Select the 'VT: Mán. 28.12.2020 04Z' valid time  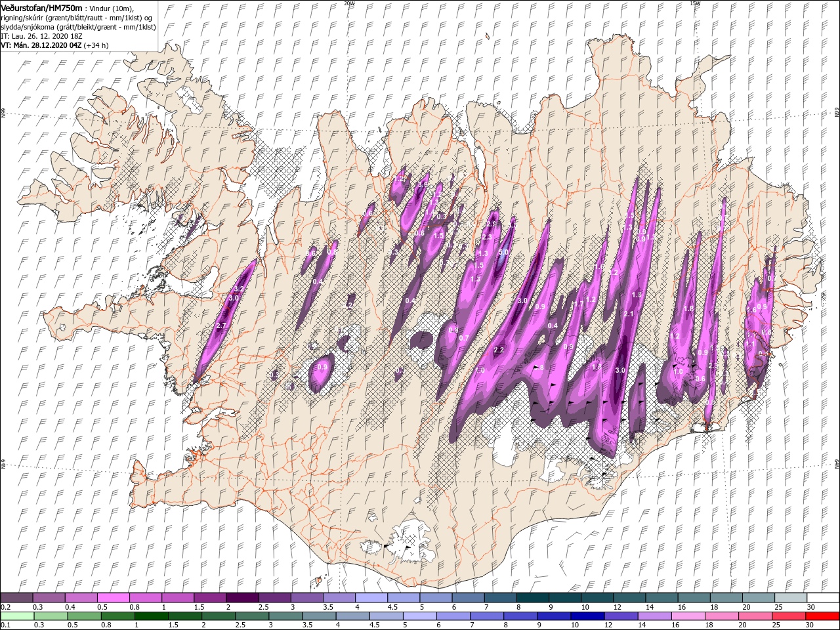point(41,46)
